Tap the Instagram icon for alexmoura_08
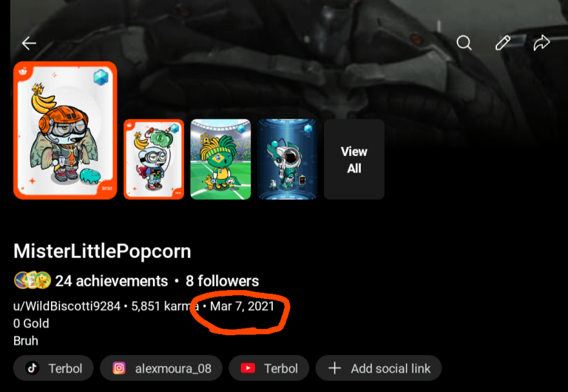The image size is (568, 392). point(119,368)
